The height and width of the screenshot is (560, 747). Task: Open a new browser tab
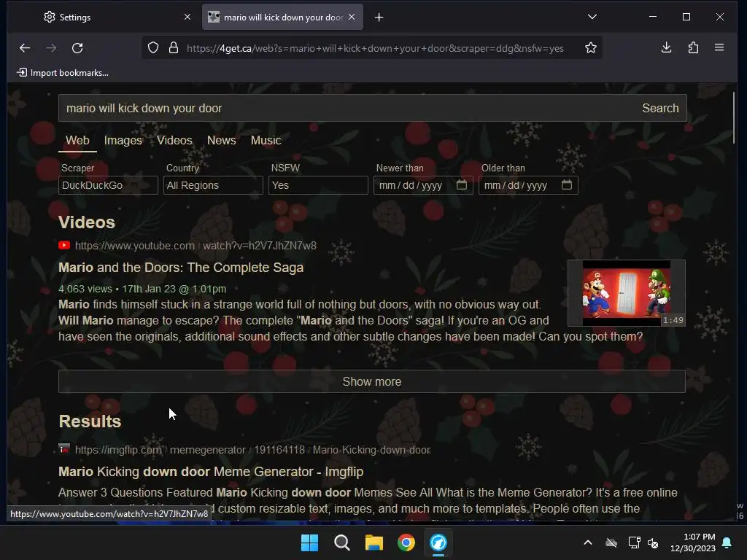379,17
